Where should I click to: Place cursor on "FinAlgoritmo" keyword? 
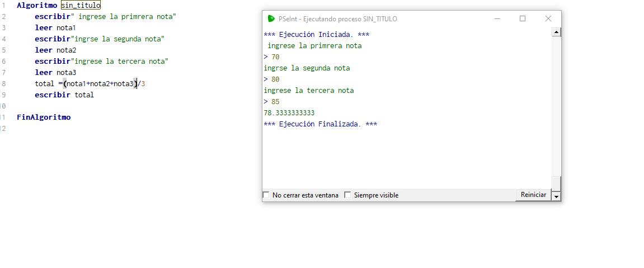44,117
